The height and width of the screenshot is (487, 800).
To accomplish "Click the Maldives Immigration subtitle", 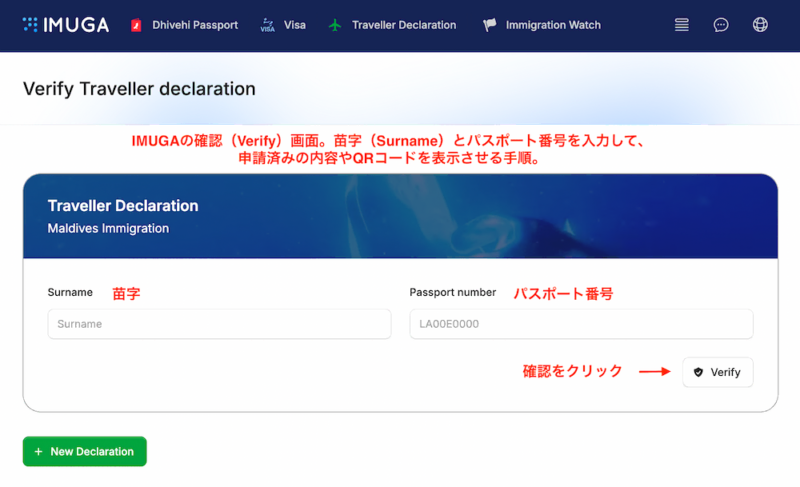I will tap(108, 228).
